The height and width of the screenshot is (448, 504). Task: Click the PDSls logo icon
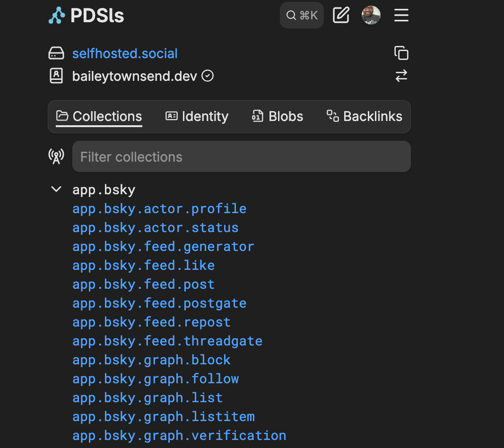click(57, 16)
